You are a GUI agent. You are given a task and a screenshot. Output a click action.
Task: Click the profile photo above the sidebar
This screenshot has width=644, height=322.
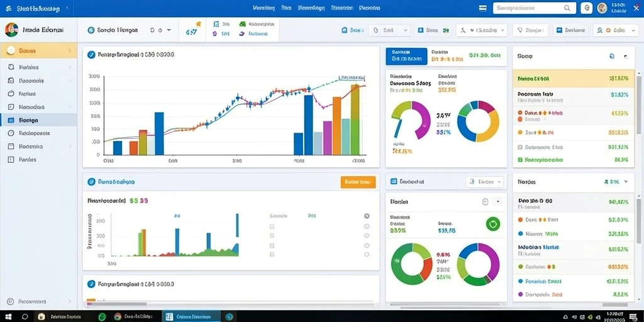(11, 30)
